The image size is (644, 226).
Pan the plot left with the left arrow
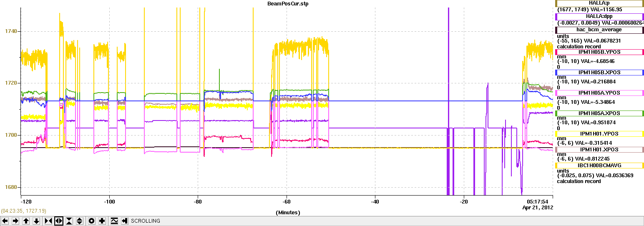point(5,221)
